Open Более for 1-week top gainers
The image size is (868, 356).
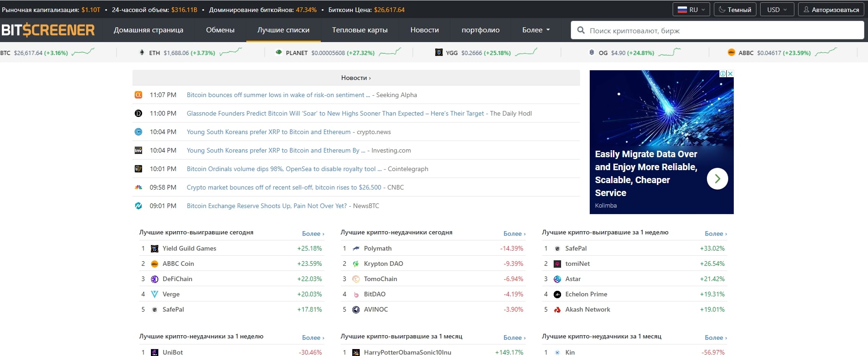point(716,234)
